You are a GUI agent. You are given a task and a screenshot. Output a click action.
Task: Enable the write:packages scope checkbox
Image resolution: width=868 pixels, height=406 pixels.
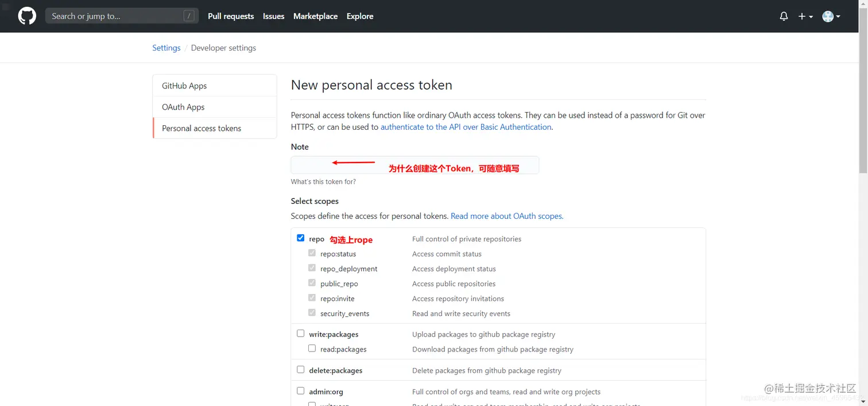301,333
